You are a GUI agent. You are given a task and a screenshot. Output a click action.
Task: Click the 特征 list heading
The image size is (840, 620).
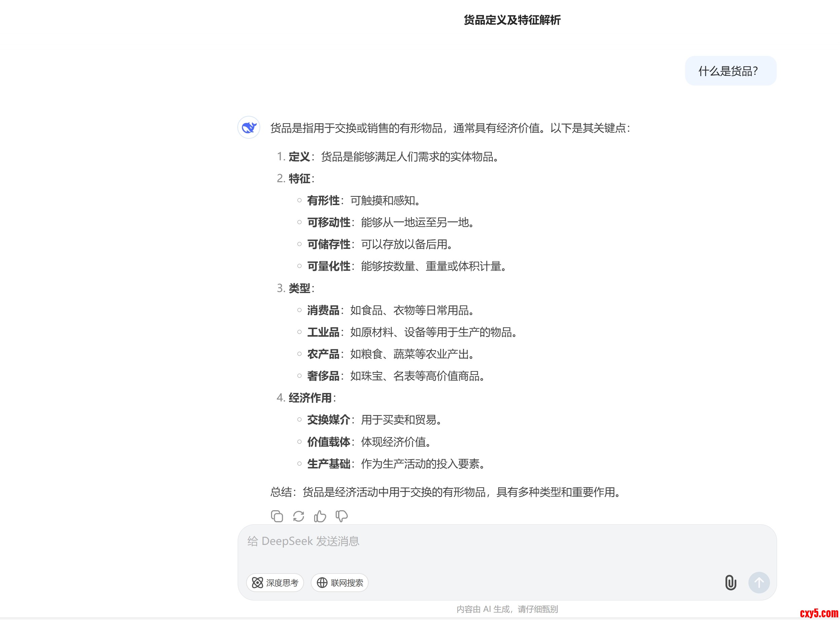pos(299,178)
